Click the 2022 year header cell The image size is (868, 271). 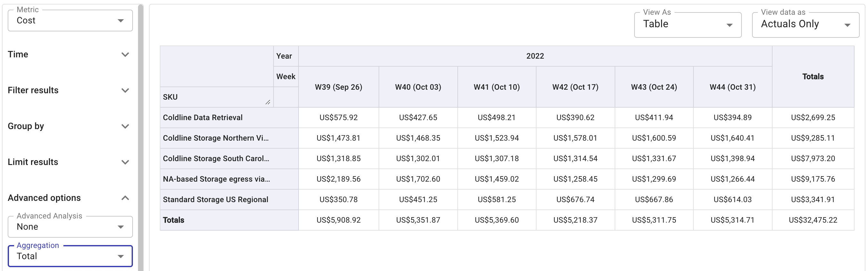535,56
